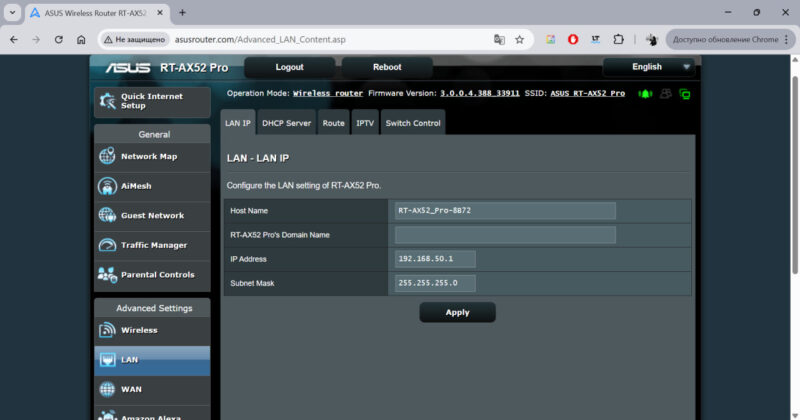
Task: Open the browser extensions puzzle icon
Action: click(618, 39)
